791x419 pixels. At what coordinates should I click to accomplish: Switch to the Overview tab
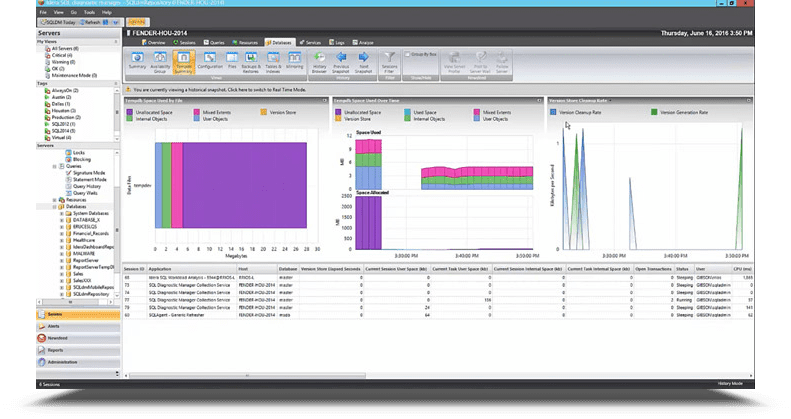pyautogui.click(x=154, y=42)
